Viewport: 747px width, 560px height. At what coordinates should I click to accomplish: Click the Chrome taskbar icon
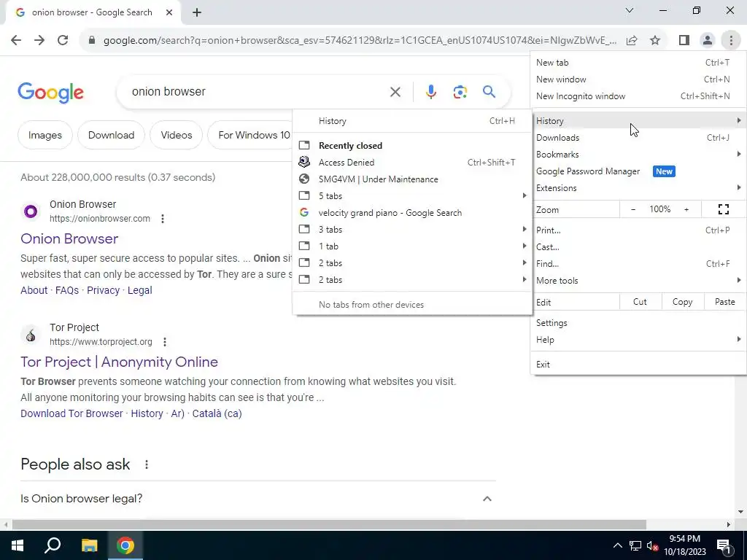(125, 545)
